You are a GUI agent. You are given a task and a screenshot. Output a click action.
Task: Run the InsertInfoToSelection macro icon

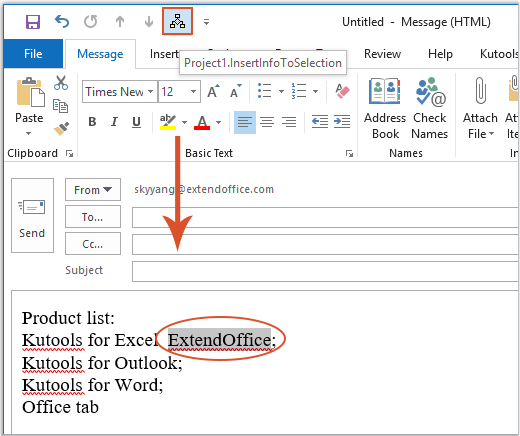coord(177,22)
